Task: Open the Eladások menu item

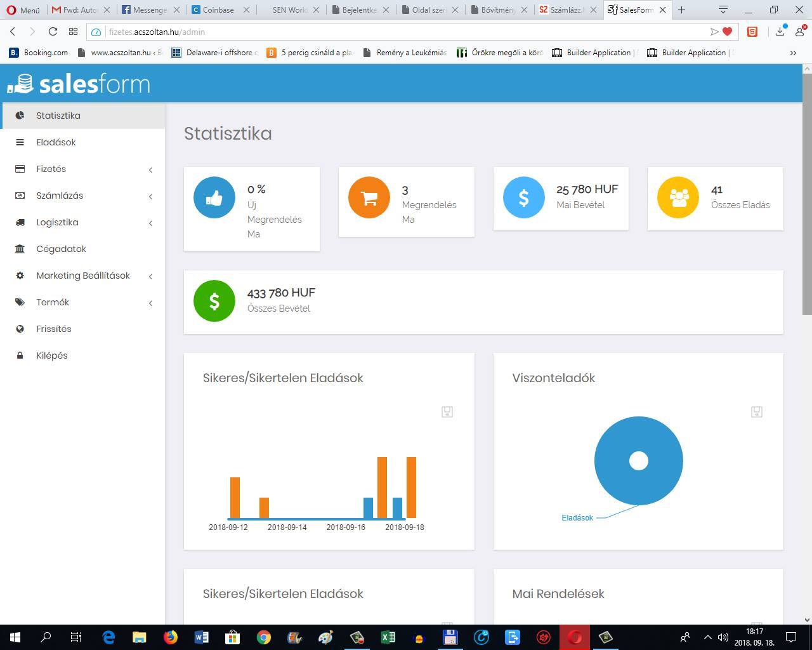Action: 56,142
